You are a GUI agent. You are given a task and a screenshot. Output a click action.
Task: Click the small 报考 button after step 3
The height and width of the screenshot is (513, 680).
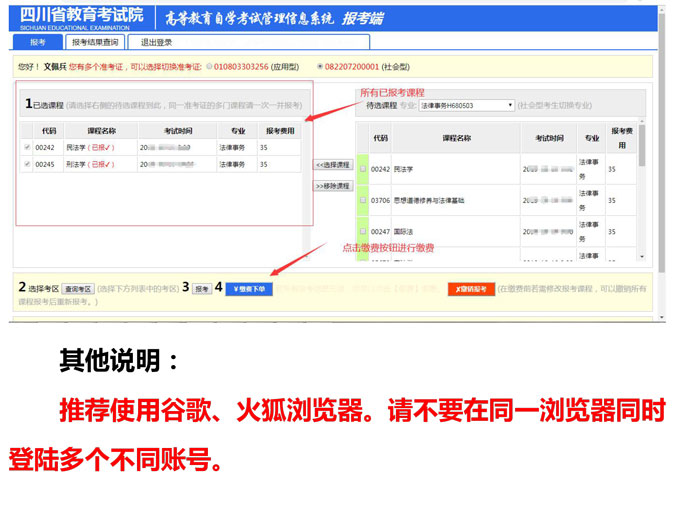click(201, 289)
